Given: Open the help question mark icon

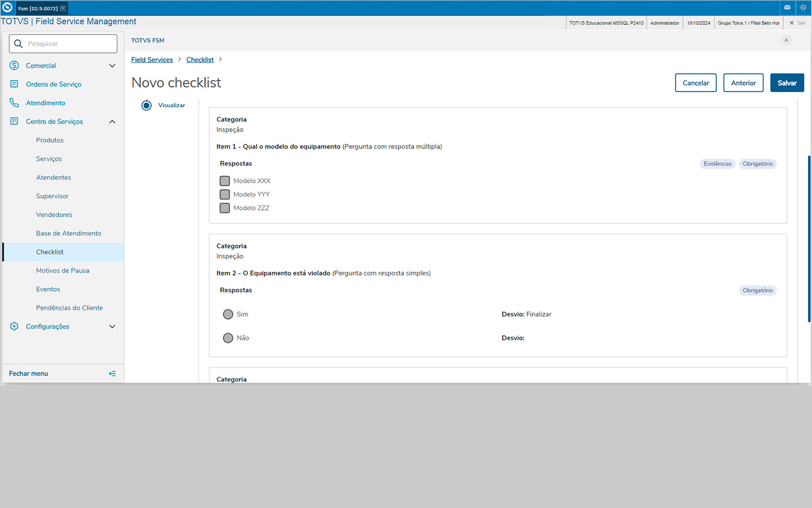Looking at the screenshot, I should pyautogui.click(x=803, y=8).
